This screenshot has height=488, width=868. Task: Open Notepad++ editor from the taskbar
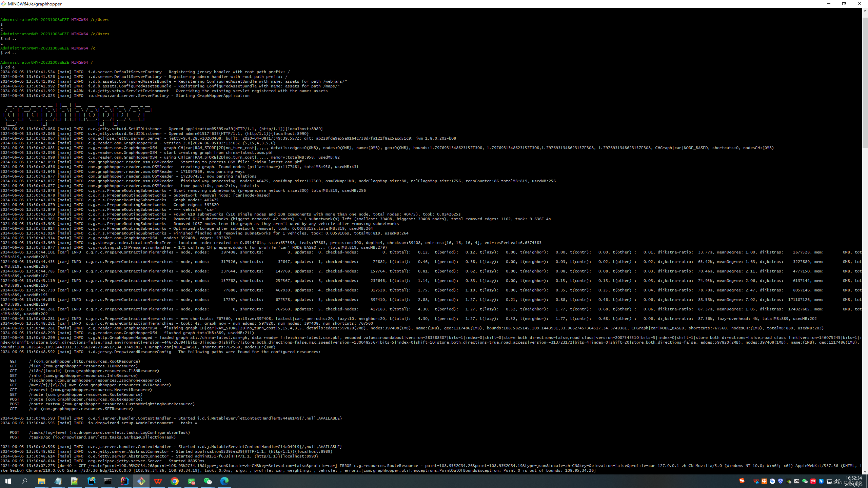tap(75, 481)
